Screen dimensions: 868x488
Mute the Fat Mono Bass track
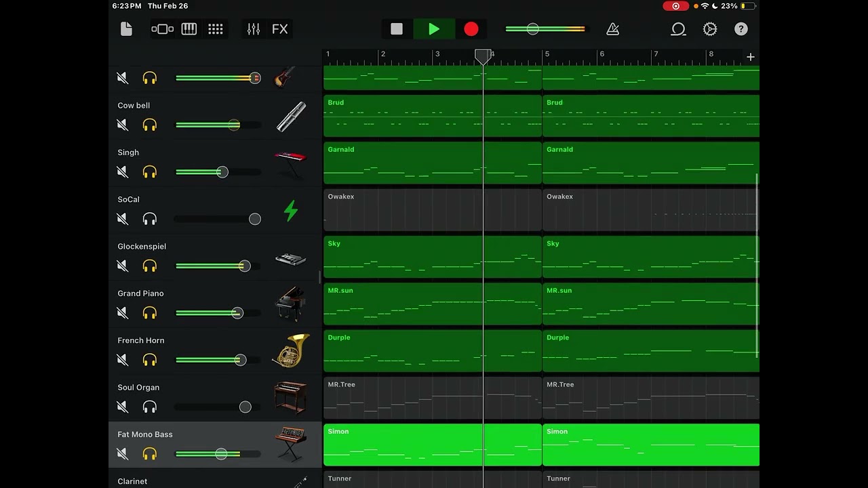123,454
